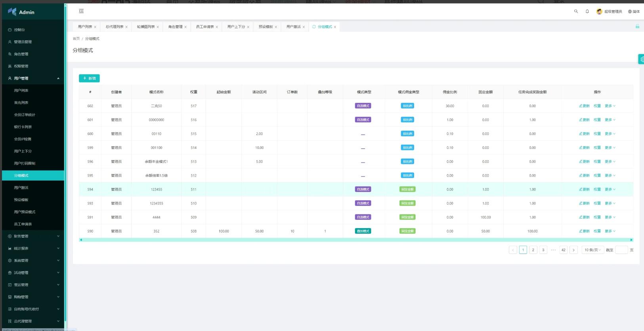Click the 新增 add button
The image size is (644, 331).
point(89,78)
